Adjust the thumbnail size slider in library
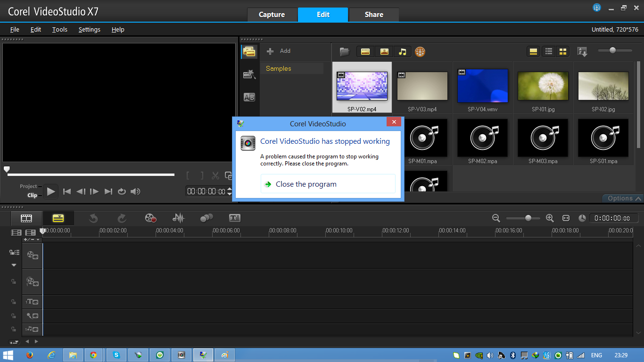 pyautogui.click(x=612, y=50)
